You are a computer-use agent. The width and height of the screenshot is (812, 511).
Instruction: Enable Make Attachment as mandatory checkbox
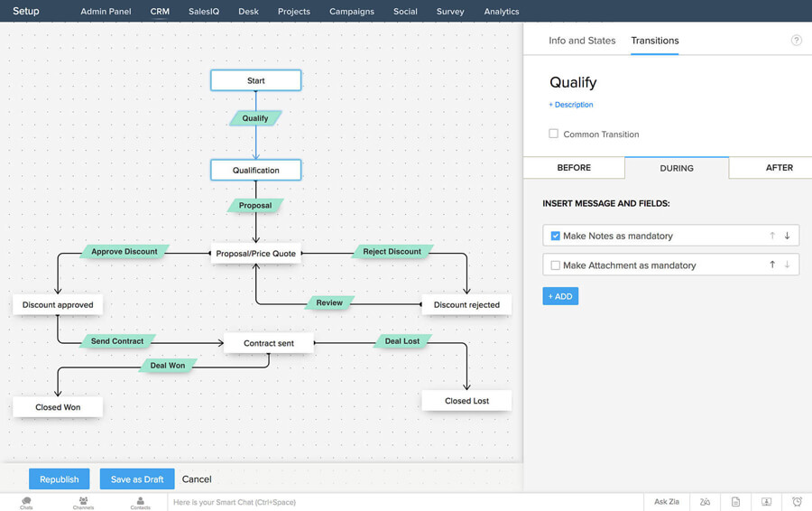click(556, 265)
